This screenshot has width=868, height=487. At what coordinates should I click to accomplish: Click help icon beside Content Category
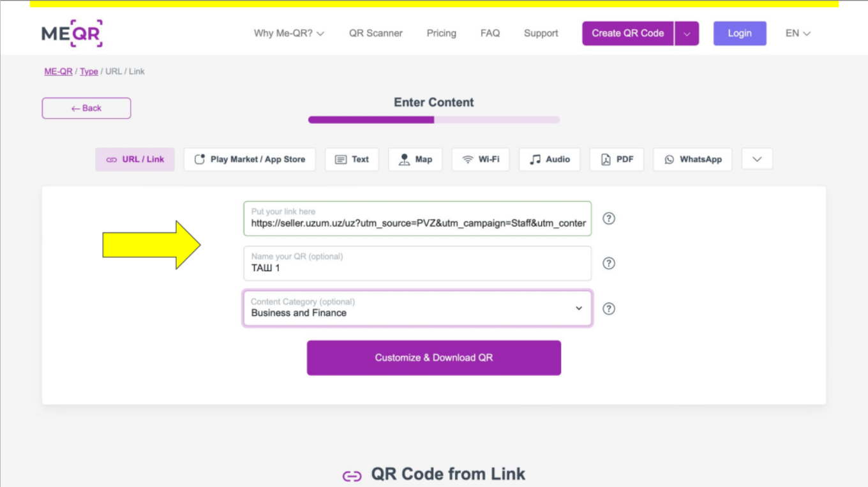[x=609, y=309]
